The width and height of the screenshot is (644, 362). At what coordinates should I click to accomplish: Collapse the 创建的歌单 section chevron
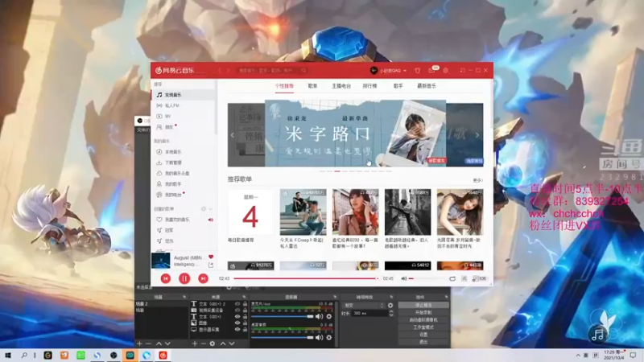pyautogui.click(x=210, y=209)
